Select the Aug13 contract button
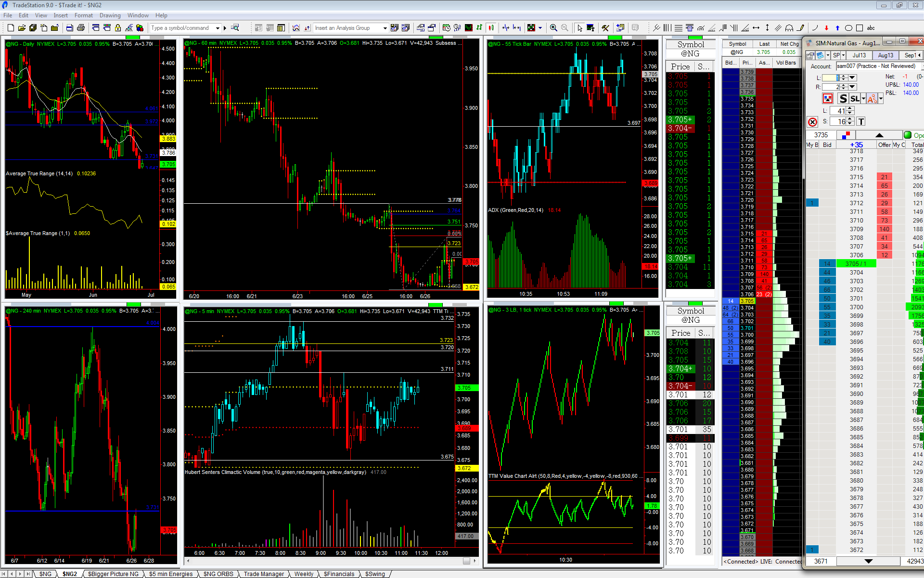The height and width of the screenshot is (578, 924). [885, 55]
